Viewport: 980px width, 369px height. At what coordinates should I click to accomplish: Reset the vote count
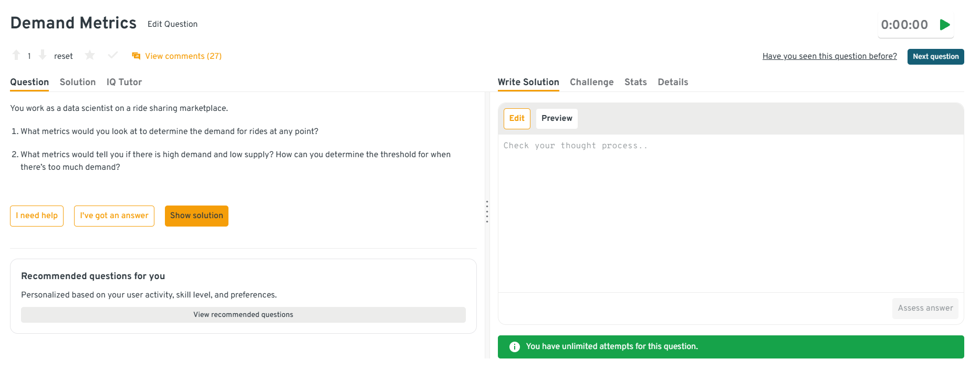[x=63, y=56]
